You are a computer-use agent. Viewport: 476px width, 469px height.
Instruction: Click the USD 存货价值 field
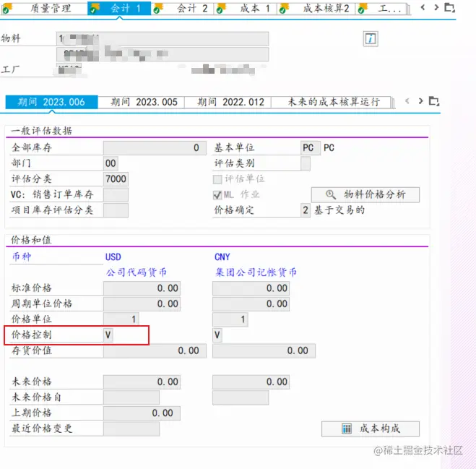click(x=155, y=350)
